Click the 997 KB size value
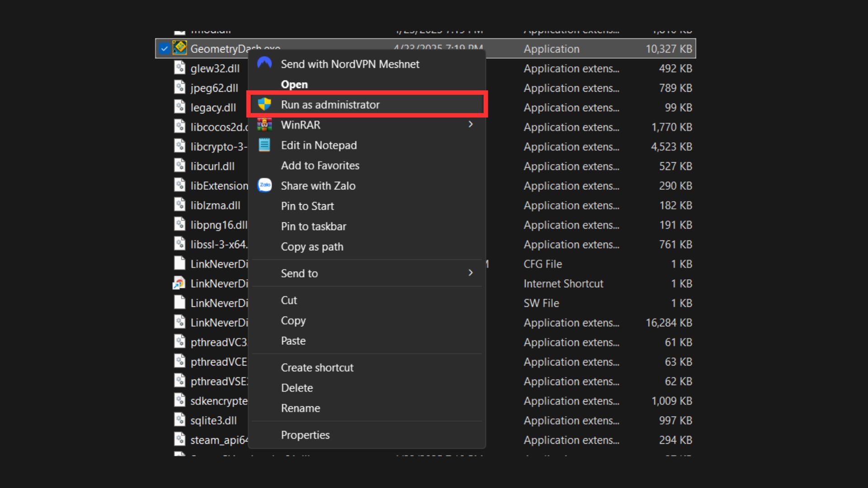 (x=675, y=420)
